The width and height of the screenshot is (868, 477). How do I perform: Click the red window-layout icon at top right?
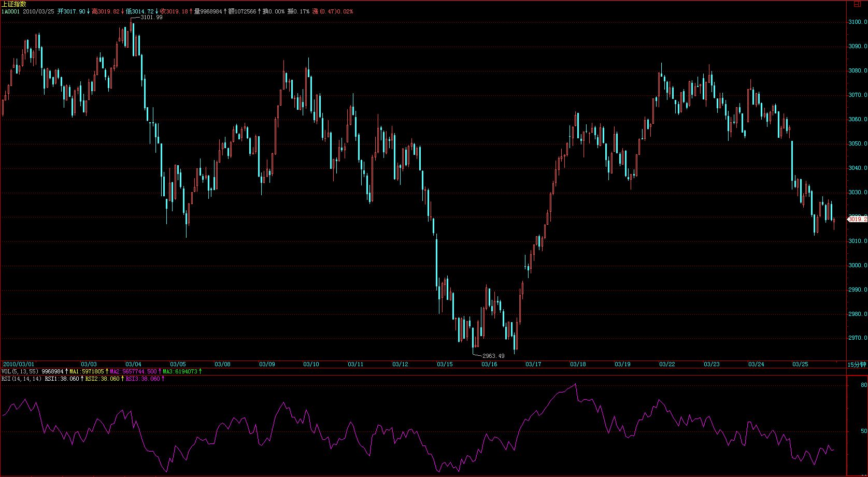[x=857, y=4]
